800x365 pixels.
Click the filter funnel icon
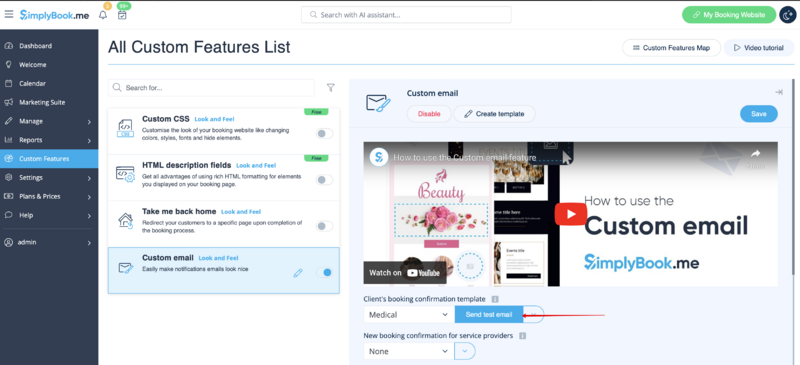point(331,88)
